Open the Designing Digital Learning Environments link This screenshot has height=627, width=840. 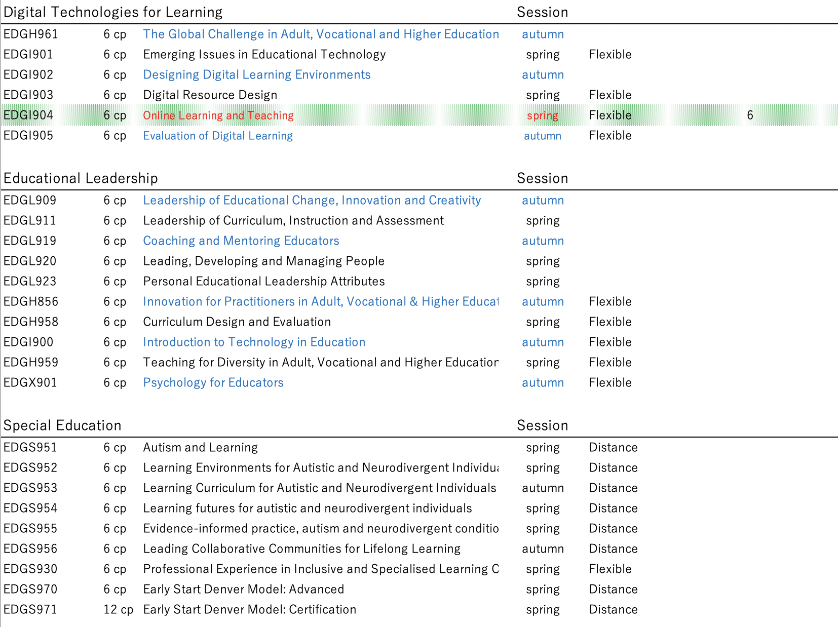coord(257,74)
